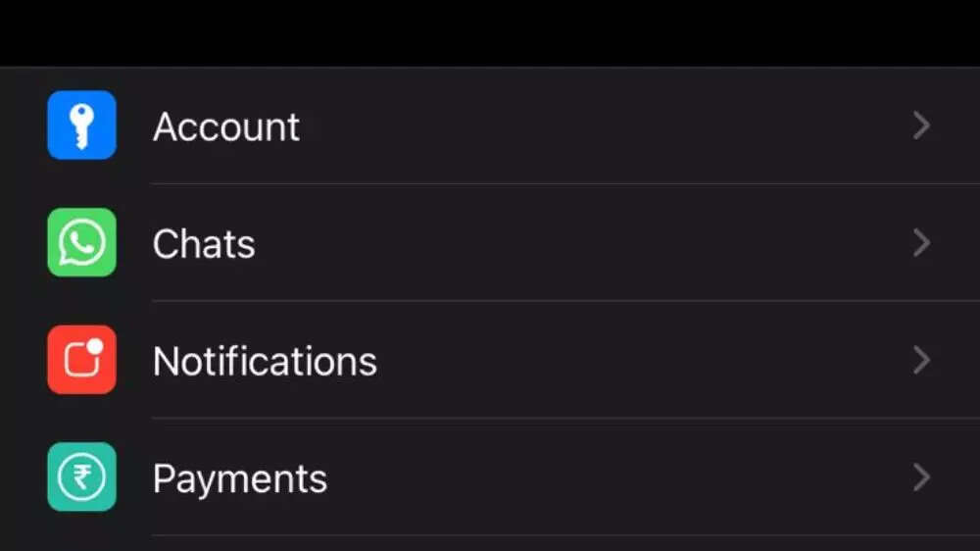Screen dimensions: 980x551
Task: Tap the blue key Account icon
Action: [x=81, y=125]
